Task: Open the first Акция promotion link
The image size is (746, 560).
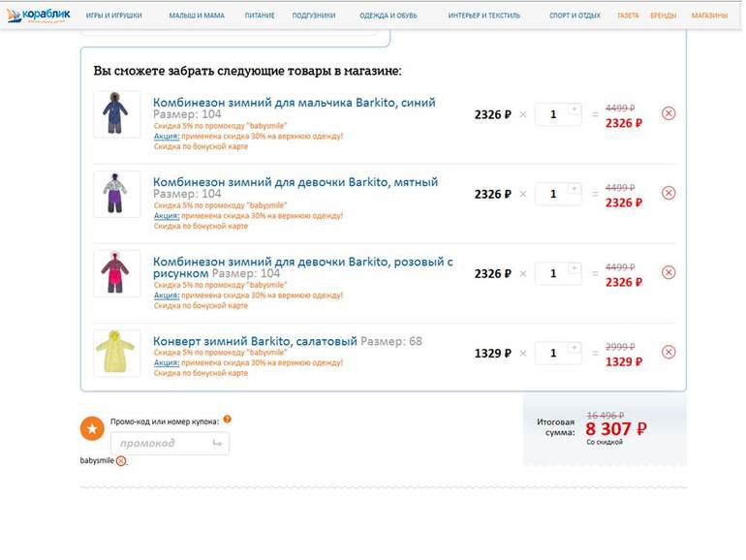Action: (166, 137)
